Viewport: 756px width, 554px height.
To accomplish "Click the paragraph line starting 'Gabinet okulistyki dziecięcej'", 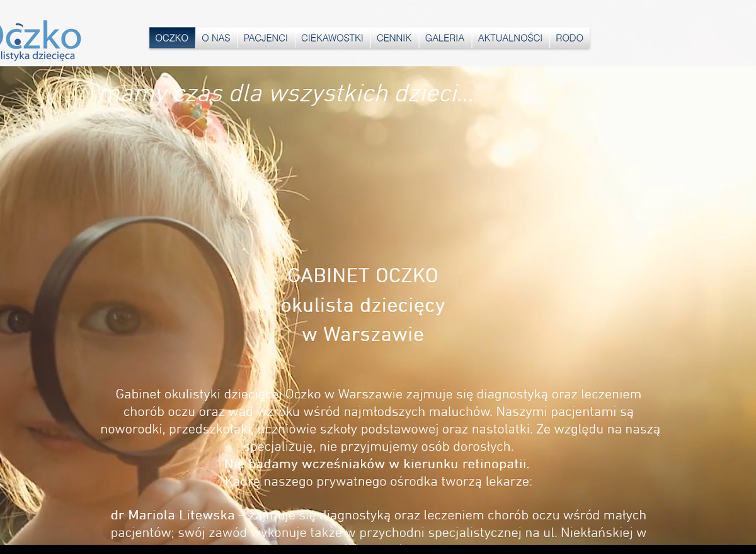I will (x=379, y=395).
